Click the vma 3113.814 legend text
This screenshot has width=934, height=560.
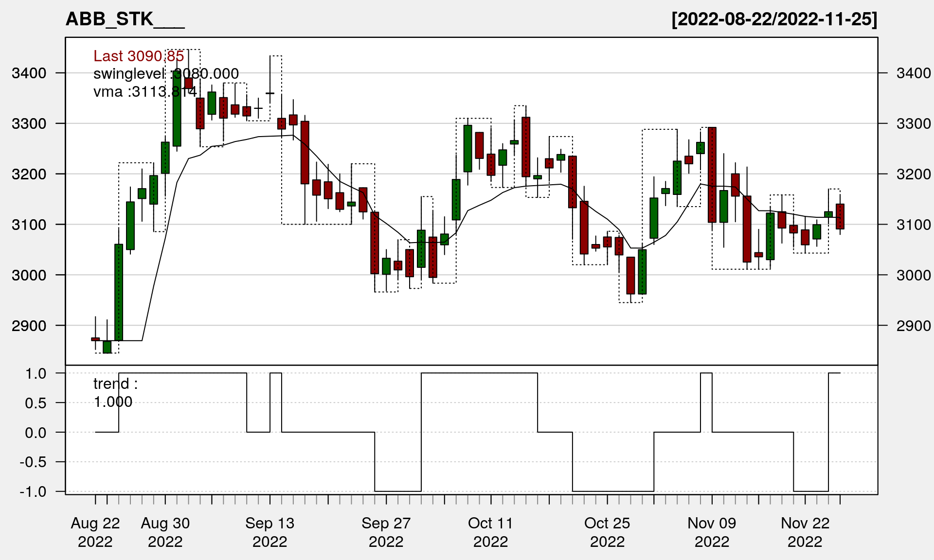coord(144,91)
